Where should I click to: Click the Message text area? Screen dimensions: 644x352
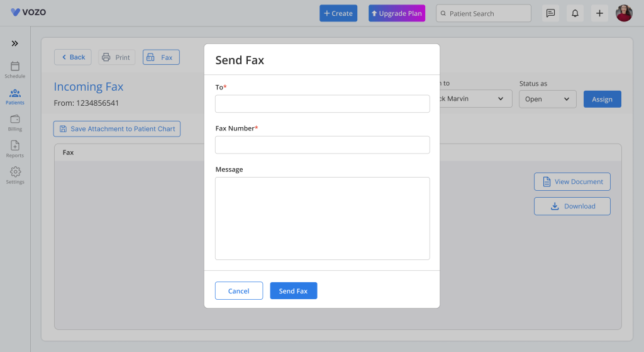322,218
